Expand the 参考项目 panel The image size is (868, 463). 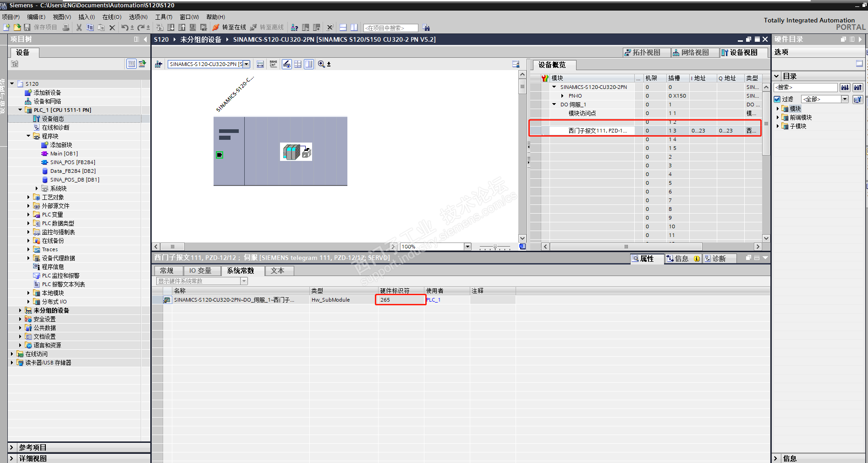[11, 447]
